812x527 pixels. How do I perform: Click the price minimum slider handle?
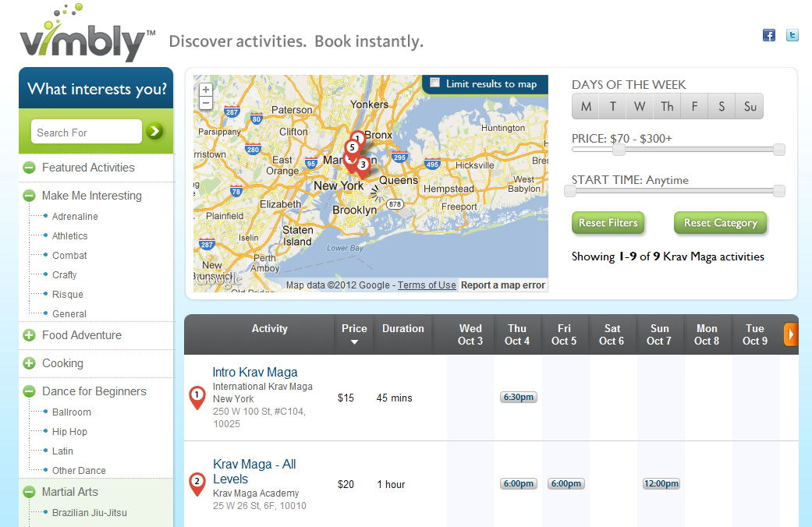(x=619, y=150)
